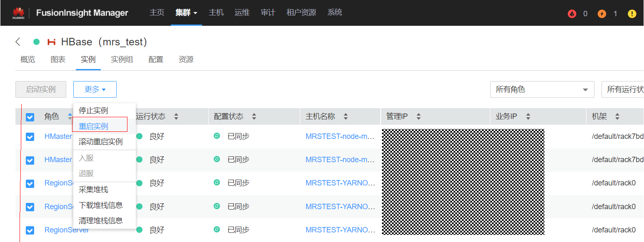Screen dimensions: 644x242
Task: Open the major alarm lightning icon
Action: [x=602, y=14]
